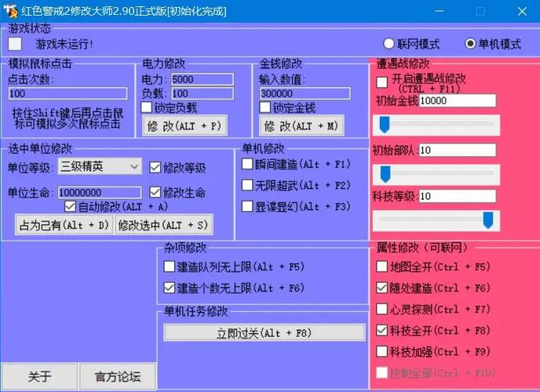Screen dimensions: 540x392
Task: Minimize the trainer window
Action: click(x=439, y=11)
